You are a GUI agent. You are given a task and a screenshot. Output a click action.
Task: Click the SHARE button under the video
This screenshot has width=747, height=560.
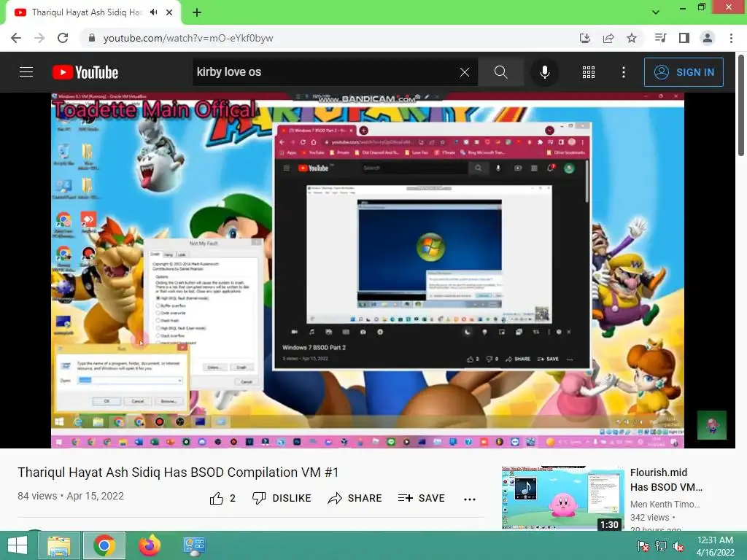click(355, 498)
